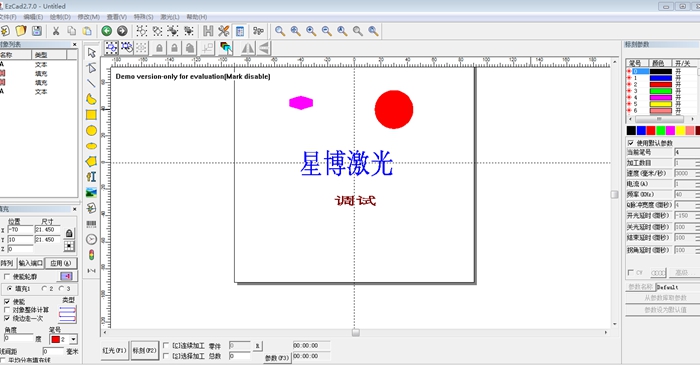Open the 激光(L) menu
The height and width of the screenshot is (365, 700).
(170, 17)
